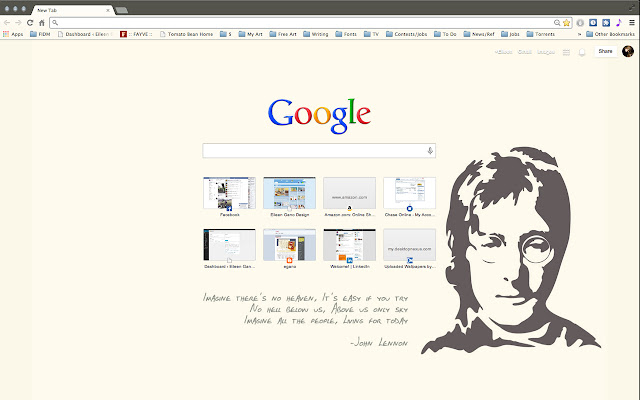640x400 pixels.
Task: Expand the Other Bookmarks folder
Action: click(x=610, y=34)
